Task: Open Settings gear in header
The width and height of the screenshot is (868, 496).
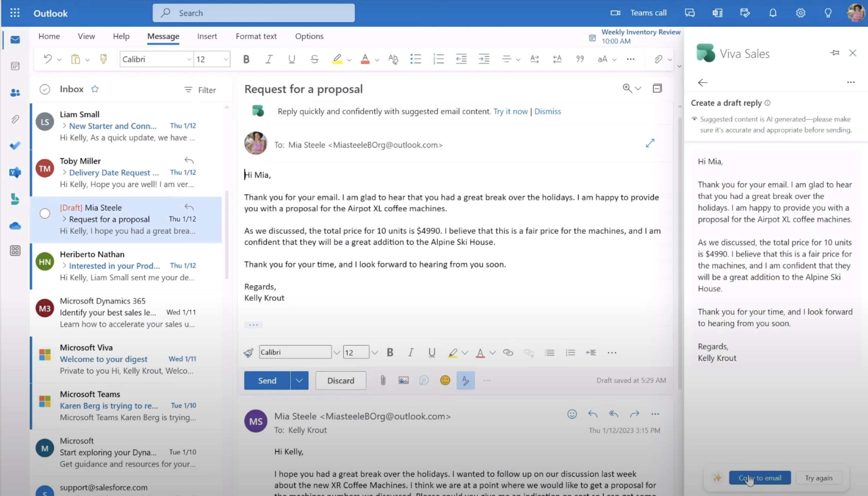Action: pos(801,13)
